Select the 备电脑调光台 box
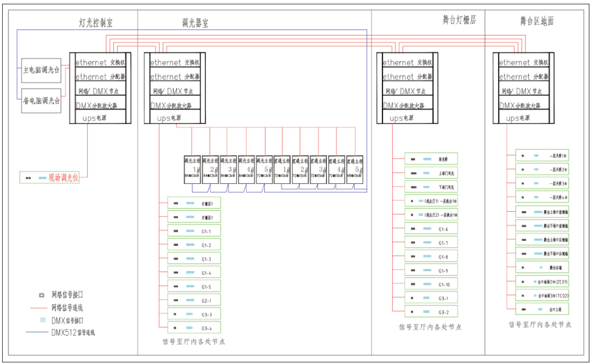The image size is (591, 364). 41,101
